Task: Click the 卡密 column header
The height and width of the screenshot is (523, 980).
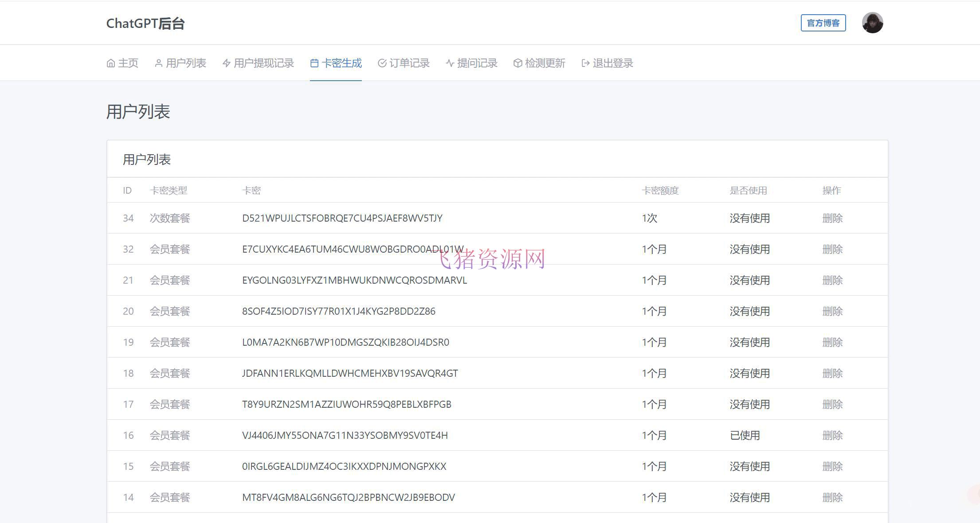Action: coord(251,191)
